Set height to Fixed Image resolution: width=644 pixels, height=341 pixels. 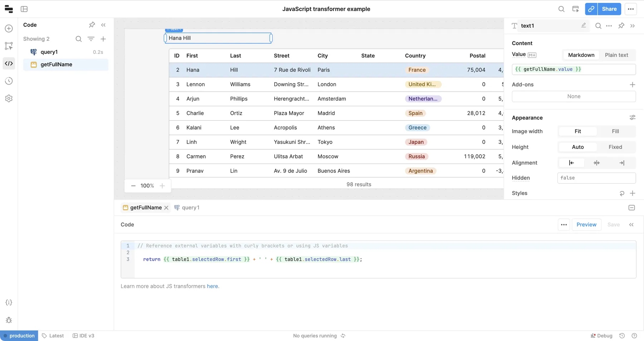615,147
